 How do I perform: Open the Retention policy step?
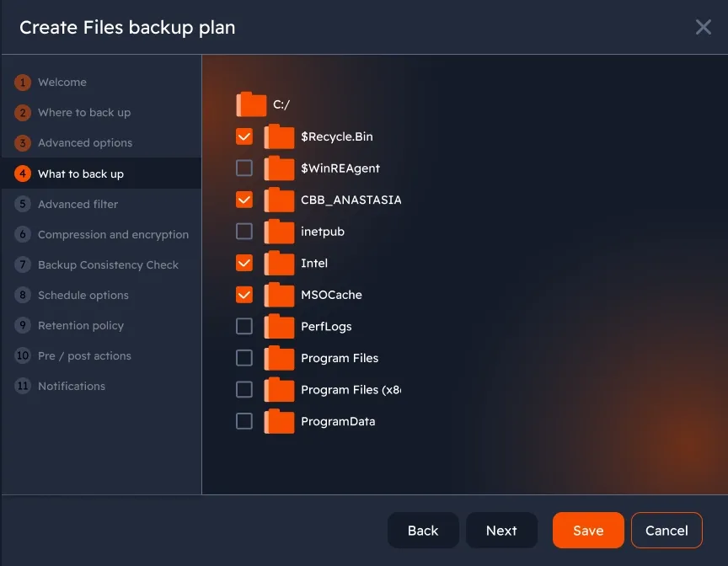point(80,325)
